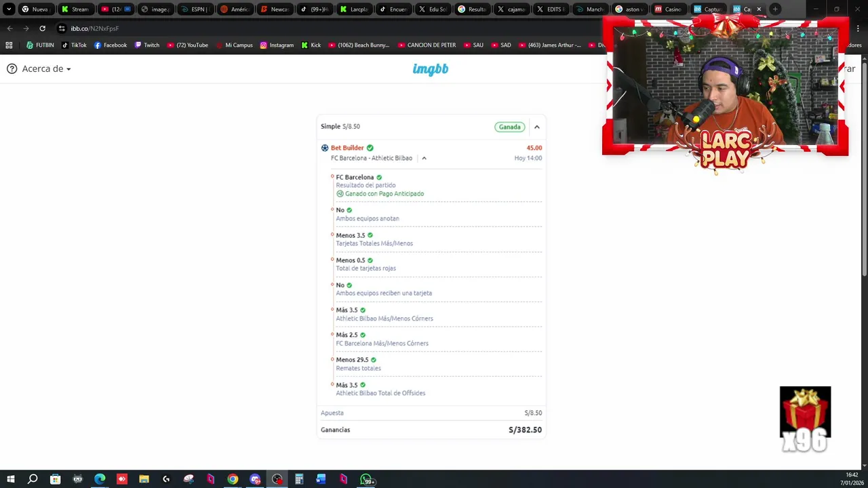Open Google Chrome from taskbar
This screenshot has width=868, height=488.
click(x=233, y=479)
